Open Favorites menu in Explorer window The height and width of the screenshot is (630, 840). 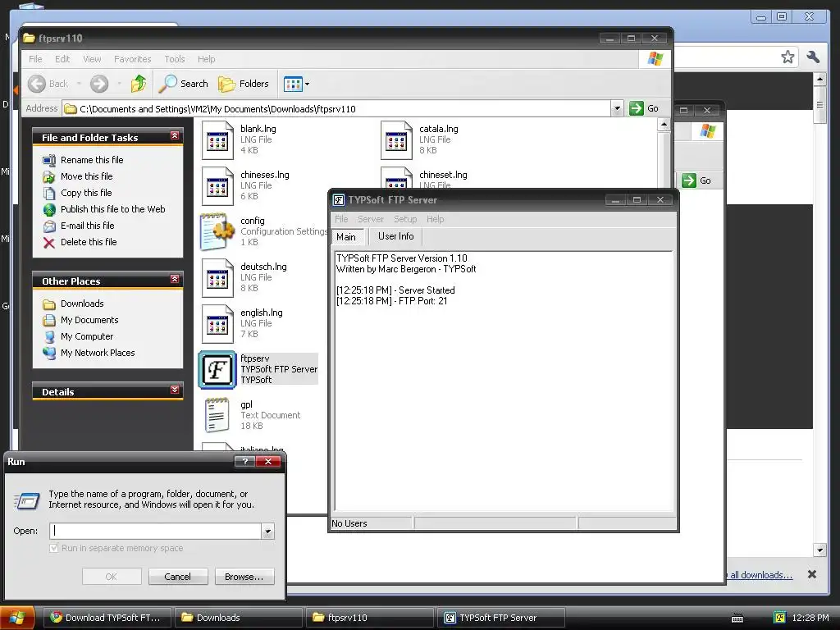point(132,59)
